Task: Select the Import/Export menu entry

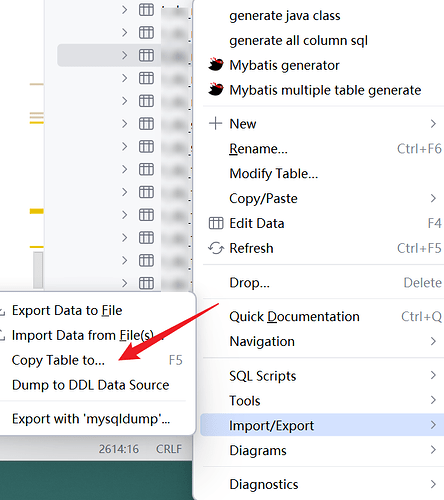Action: pyautogui.click(x=322, y=425)
